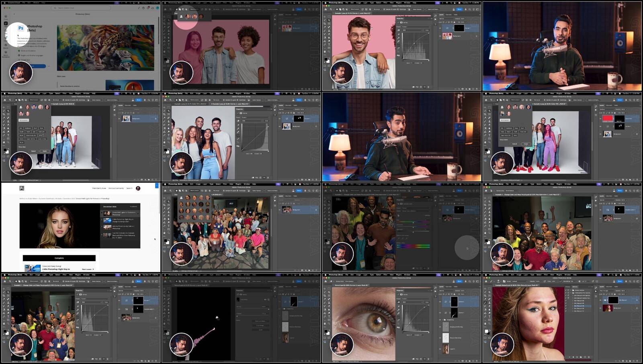Click foreground color swatch in five-people frame
Viewport: 643px width, 364px height.
(5, 150)
